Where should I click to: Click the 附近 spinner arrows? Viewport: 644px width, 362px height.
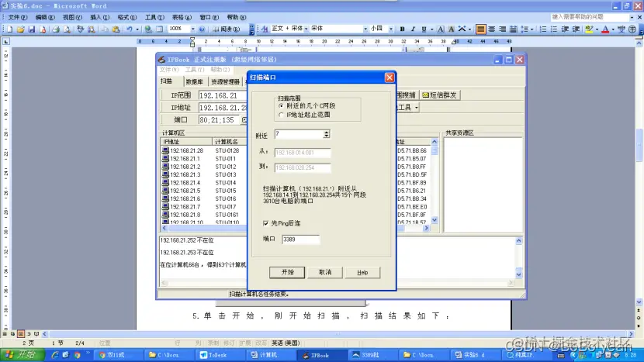tap(326, 134)
